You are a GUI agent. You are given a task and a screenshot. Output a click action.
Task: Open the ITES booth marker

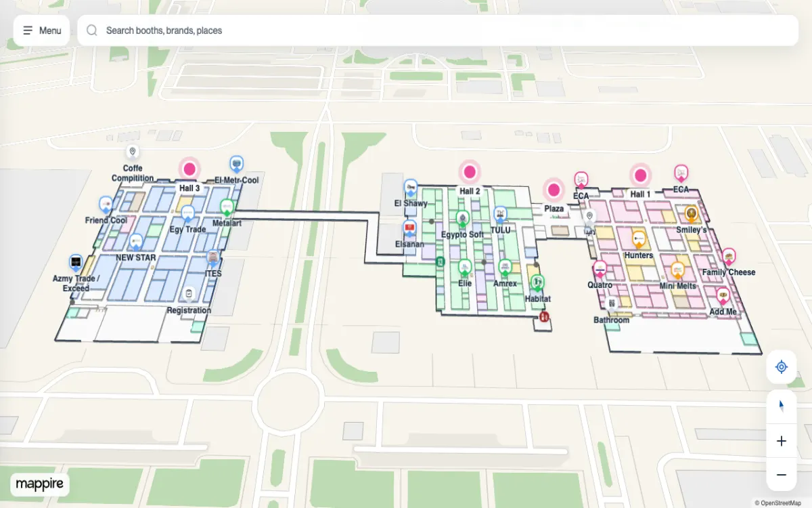(x=213, y=258)
